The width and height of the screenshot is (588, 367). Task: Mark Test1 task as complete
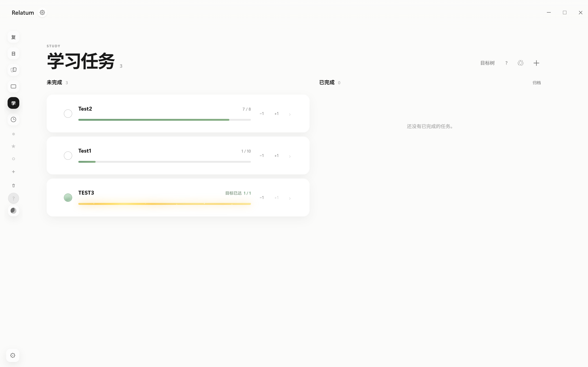[68, 156]
